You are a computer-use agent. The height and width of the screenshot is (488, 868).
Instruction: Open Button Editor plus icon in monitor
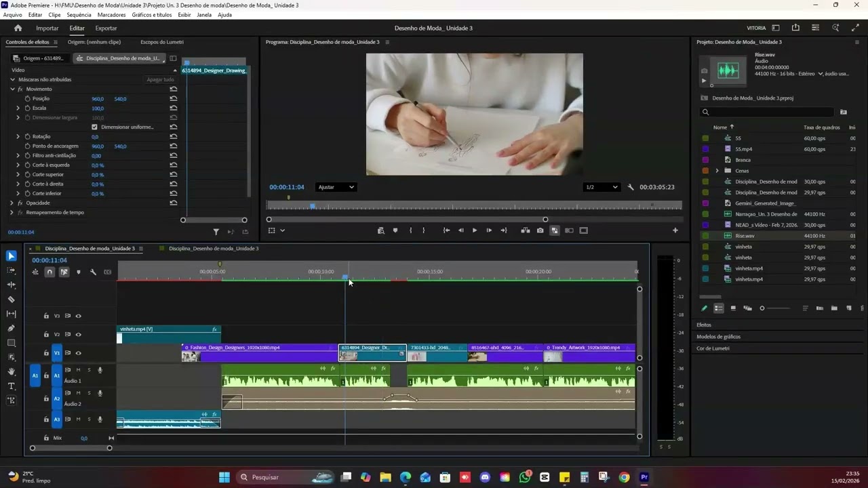675,230
